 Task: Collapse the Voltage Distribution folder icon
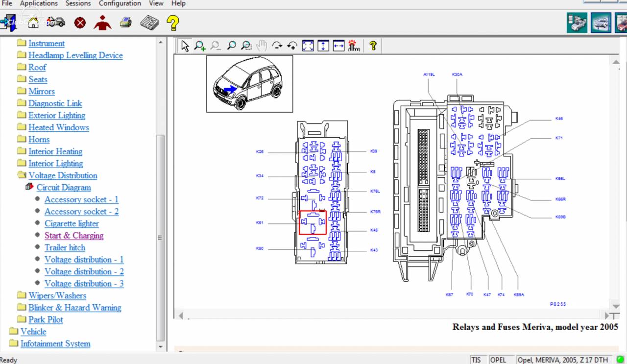[x=22, y=175]
